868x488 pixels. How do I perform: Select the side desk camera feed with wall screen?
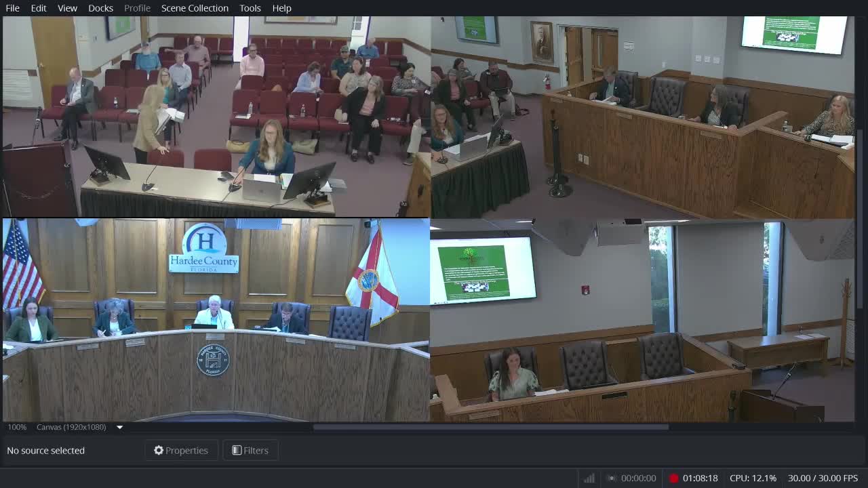tap(643, 117)
